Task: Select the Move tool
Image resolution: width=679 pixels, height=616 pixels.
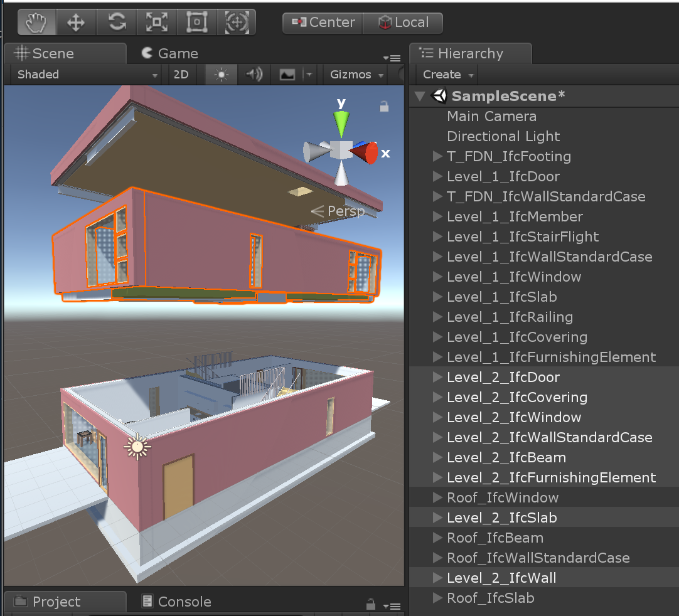Action: tap(76, 21)
